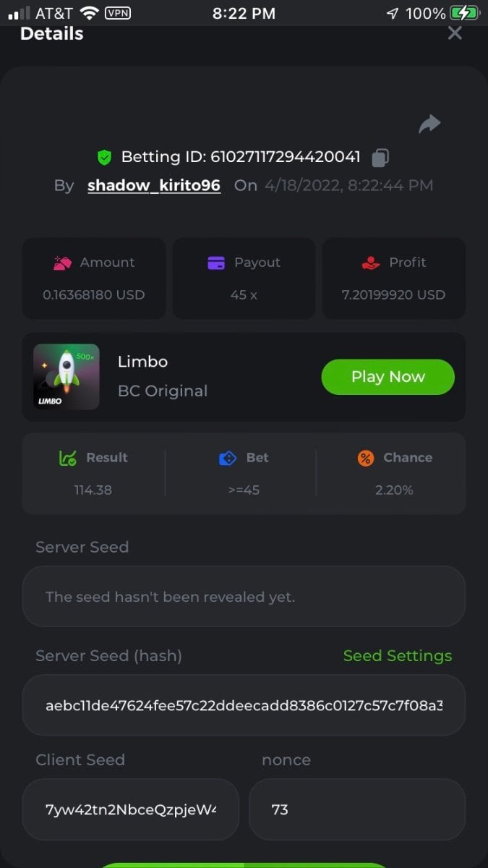Tap the battery indicator in status bar
Viewport: 488px width, 868px height.
click(x=464, y=13)
